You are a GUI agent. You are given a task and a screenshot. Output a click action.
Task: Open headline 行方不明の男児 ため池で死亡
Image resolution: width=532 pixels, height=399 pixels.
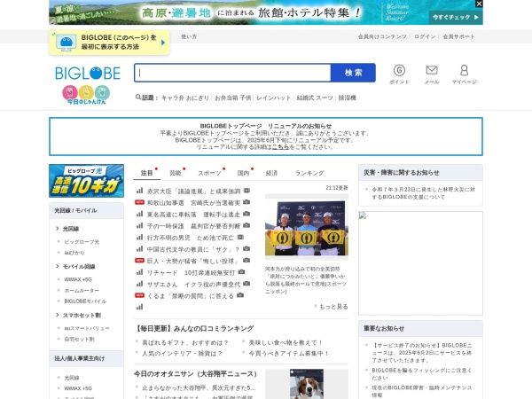pos(191,238)
